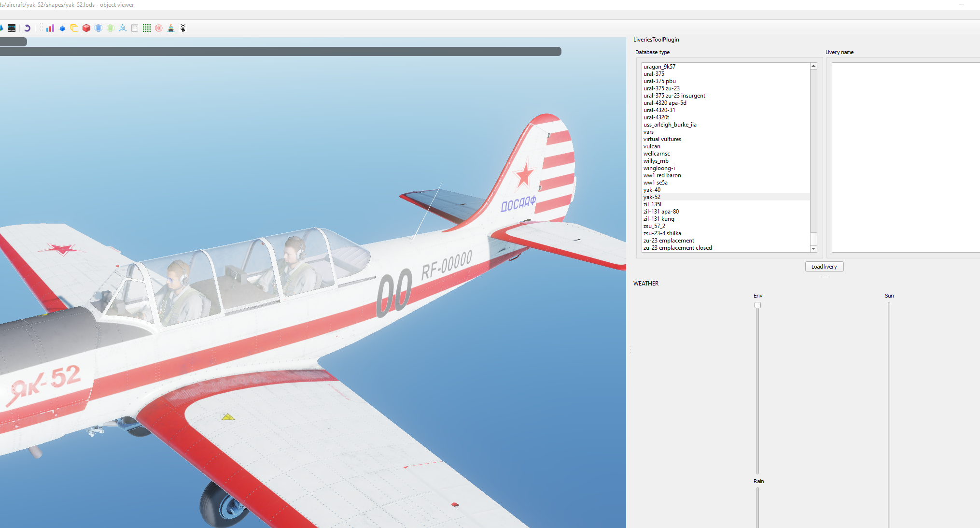Click the puppet figure icon
980x528 pixels.
click(x=183, y=28)
